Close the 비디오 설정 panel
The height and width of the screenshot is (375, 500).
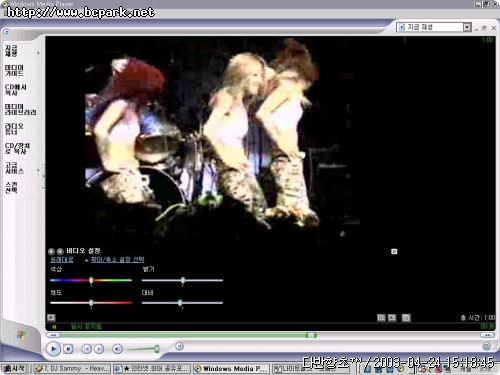[x=394, y=251]
